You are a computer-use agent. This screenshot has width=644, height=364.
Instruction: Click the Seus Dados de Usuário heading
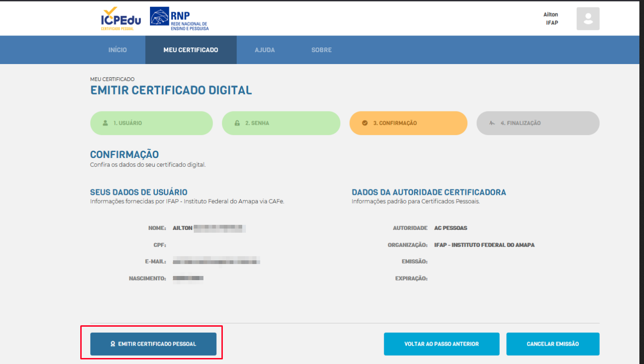[139, 192]
